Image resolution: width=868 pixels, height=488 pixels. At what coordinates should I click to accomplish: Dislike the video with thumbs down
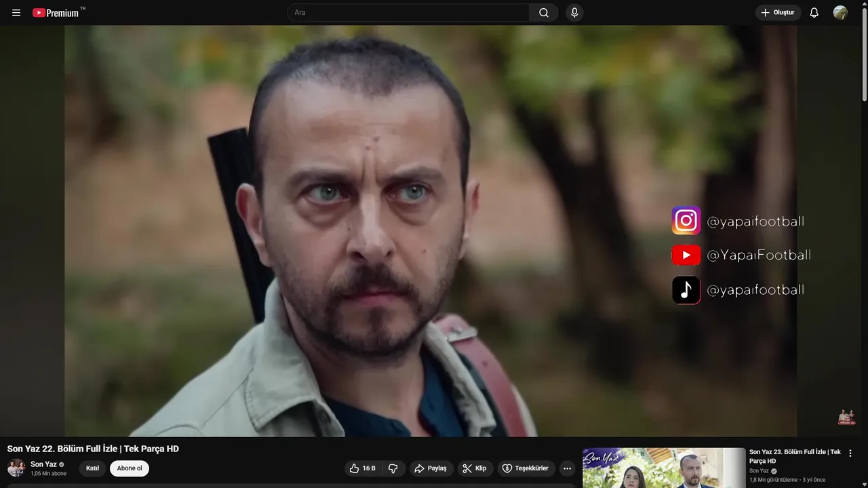coord(393,468)
